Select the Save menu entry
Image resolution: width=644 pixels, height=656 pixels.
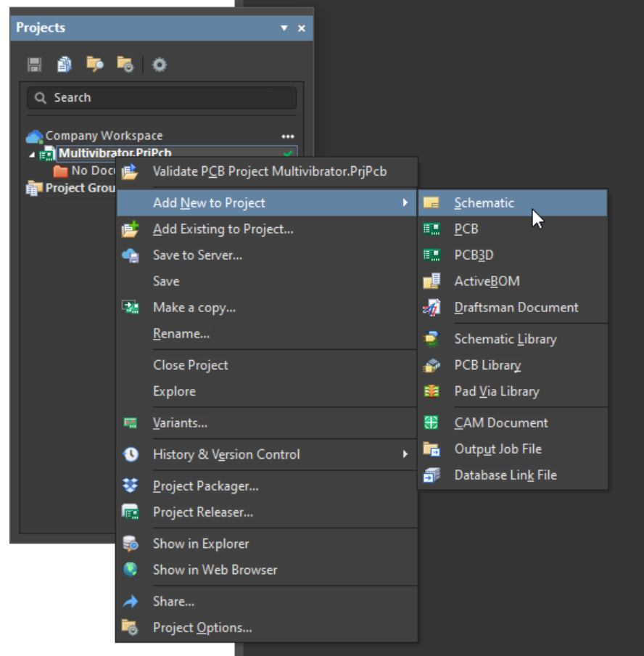coord(267,281)
